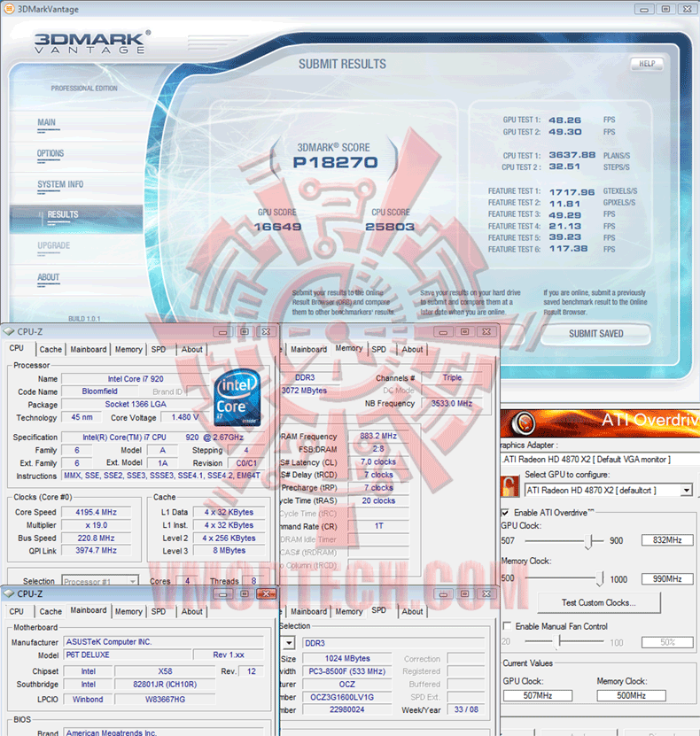Close the upper-left CPU-Z processor window
This screenshot has width=700, height=736.
point(266,332)
